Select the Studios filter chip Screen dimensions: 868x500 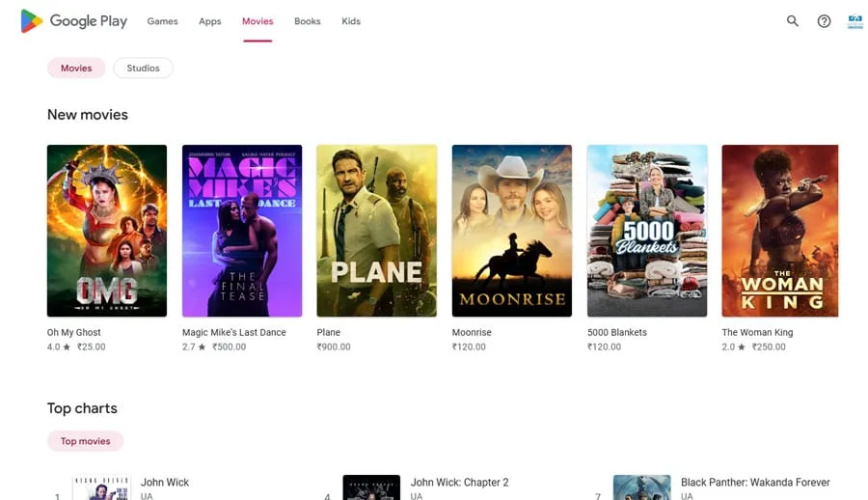[x=144, y=68]
